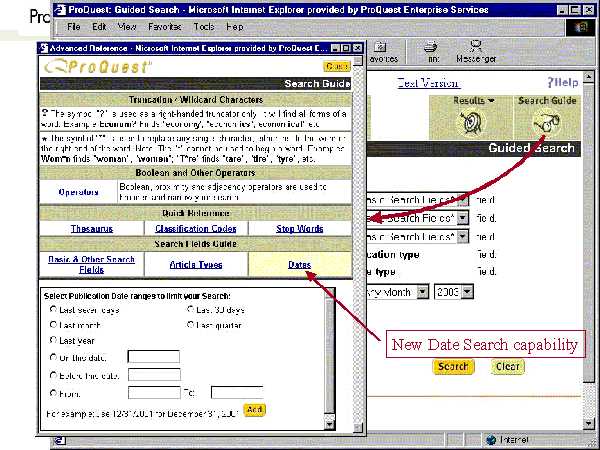Expand the second Basic Search Fields dropdown

[463, 218]
